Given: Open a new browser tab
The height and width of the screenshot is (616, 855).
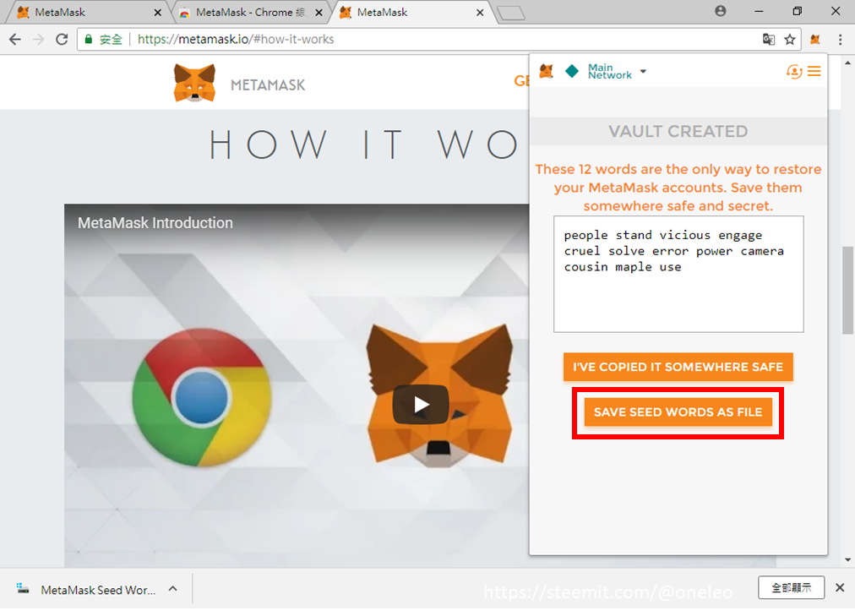Looking at the screenshot, I should point(511,13).
